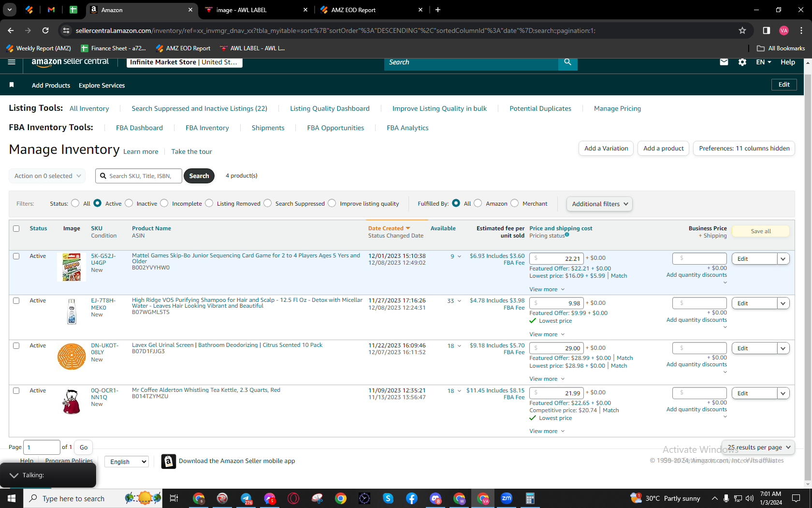Open Skype from the taskbar

click(x=388, y=498)
